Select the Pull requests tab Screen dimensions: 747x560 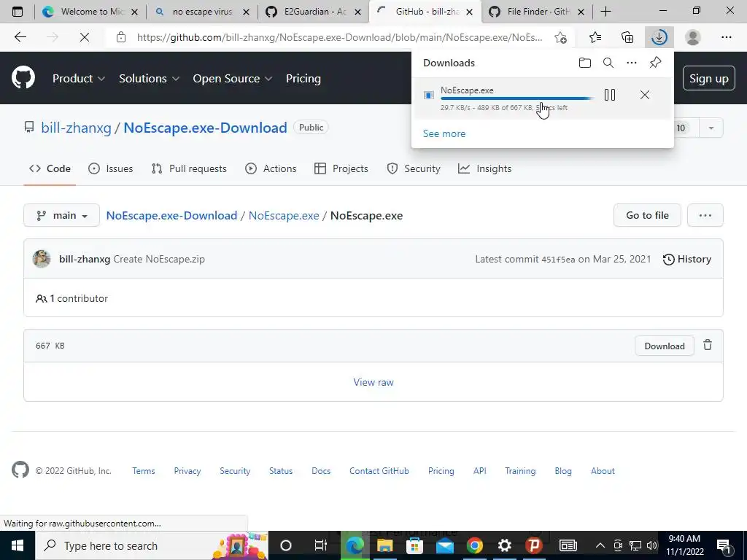pos(189,168)
